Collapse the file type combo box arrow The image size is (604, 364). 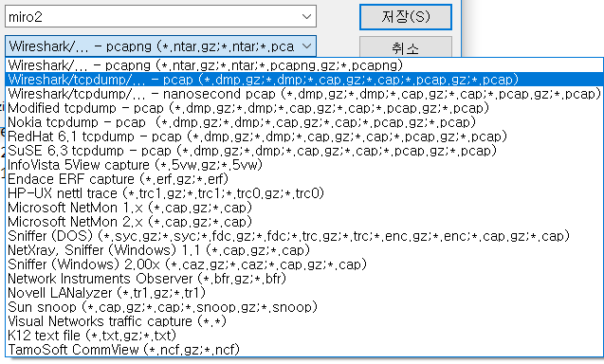[x=306, y=46]
